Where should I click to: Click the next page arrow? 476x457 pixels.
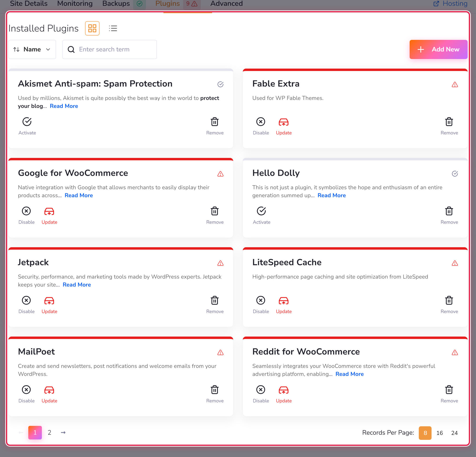point(63,432)
